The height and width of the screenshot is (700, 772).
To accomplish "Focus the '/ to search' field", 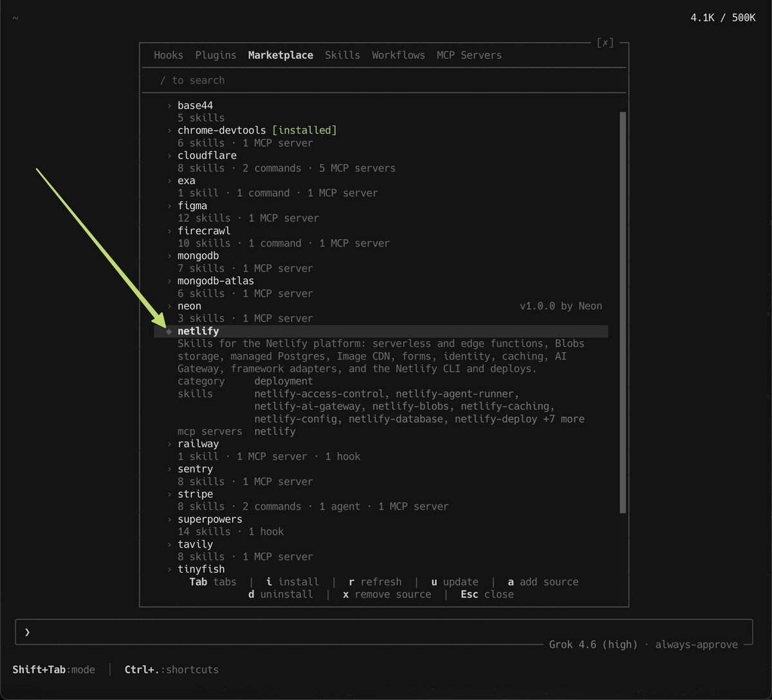I will (x=384, y=80).
